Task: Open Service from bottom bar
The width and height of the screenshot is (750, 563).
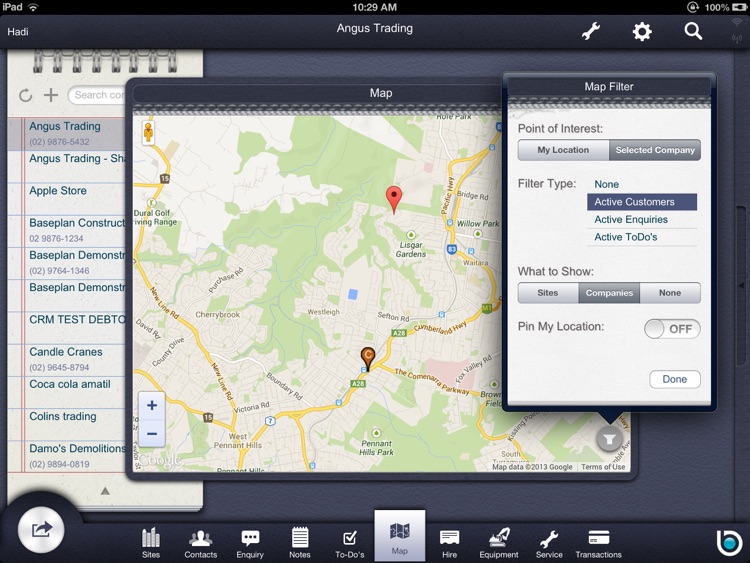Action: point(549,543)
